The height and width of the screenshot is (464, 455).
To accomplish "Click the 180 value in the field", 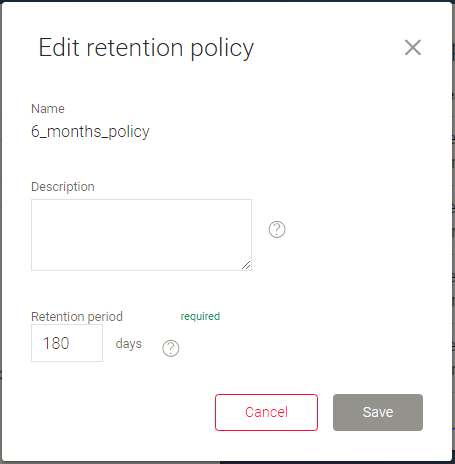I will coord(56,343).
